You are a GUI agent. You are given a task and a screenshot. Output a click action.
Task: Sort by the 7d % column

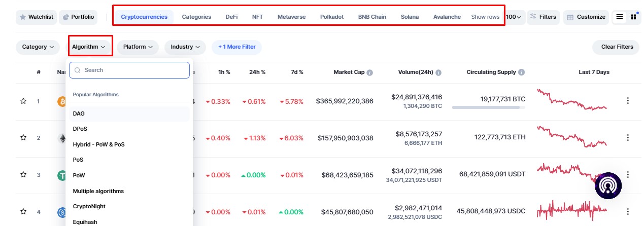pyautogui.click(x=297, y=72)
